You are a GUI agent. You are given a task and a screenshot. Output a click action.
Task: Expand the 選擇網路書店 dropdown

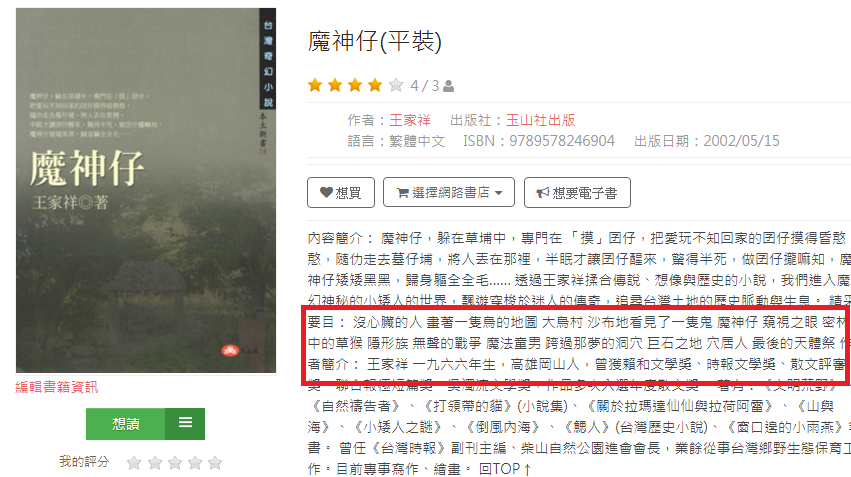pos(449,192)
